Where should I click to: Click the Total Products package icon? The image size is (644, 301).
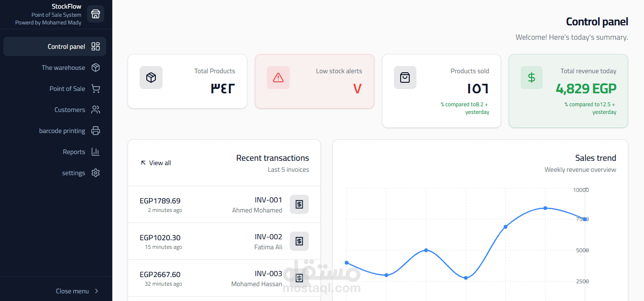(151, 77)
